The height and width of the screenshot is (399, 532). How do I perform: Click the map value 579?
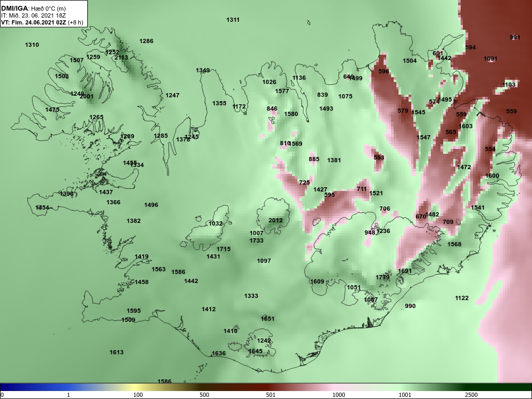403,111
